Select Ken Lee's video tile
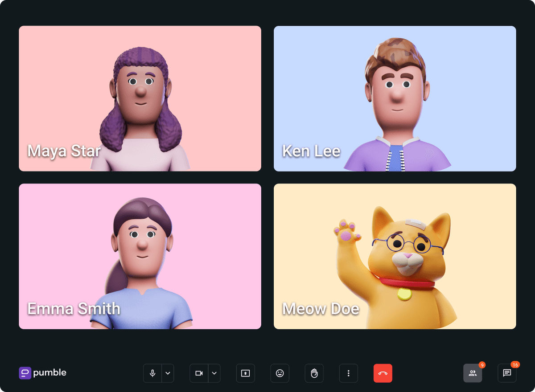The width and height of the screenshot is (535, 392). coord(395,98)
